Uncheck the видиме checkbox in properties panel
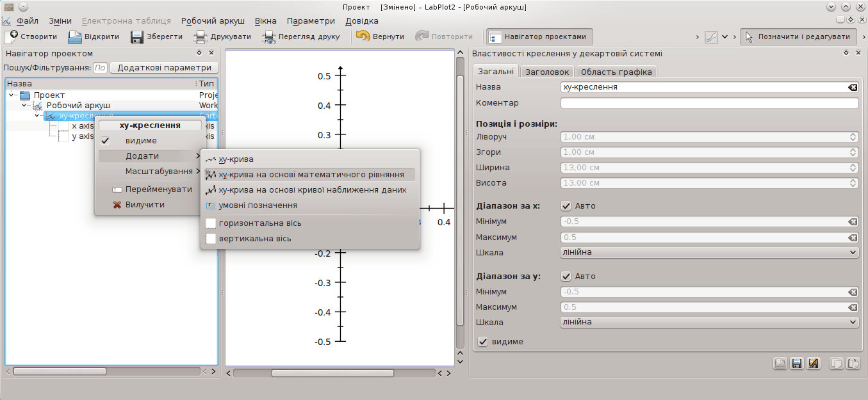 484,342
